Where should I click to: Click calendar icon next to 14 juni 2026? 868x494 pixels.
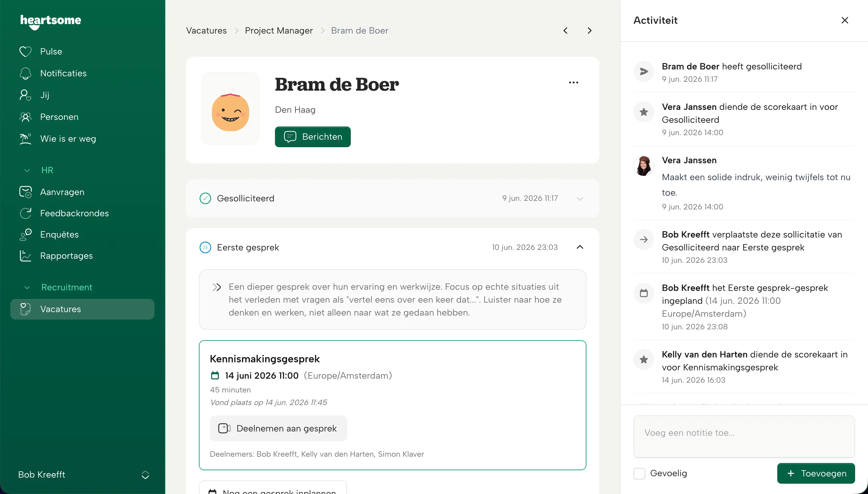[215, 375]
